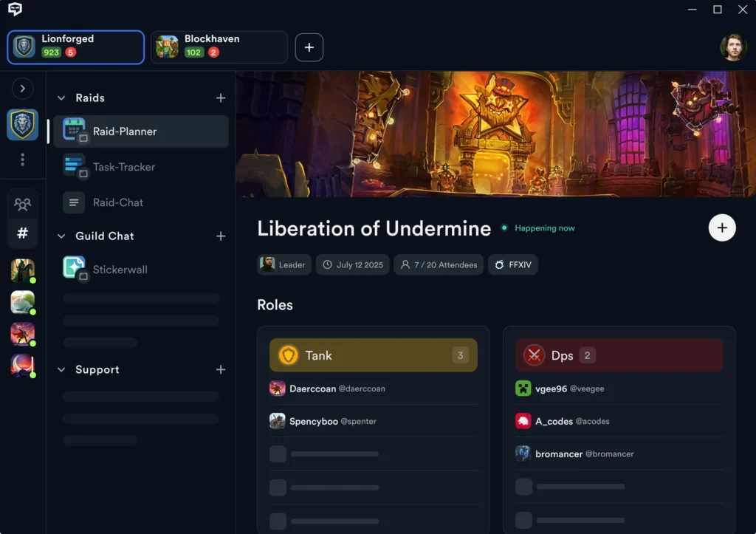This screenshot has width=756, height=534.
Task: Open the crescent moon avatar in sidebar
Action: click(x=23, y=366)
